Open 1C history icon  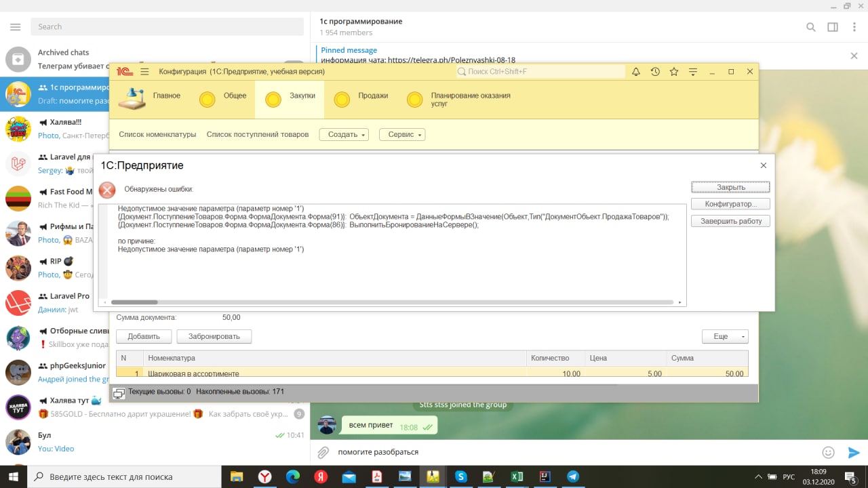pos(655,71)
